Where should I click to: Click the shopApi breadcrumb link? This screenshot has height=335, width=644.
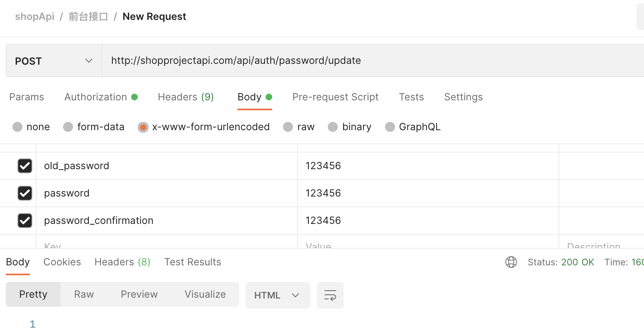pos(34,17)
